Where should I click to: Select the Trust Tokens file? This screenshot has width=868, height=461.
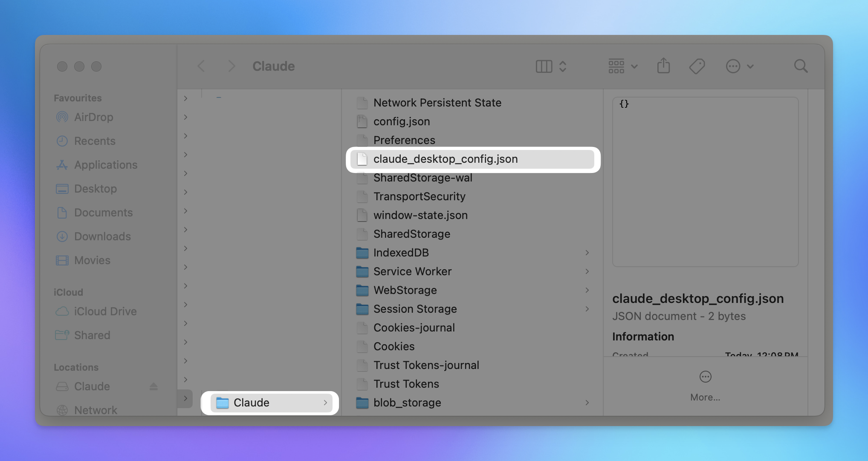(472, 384)
